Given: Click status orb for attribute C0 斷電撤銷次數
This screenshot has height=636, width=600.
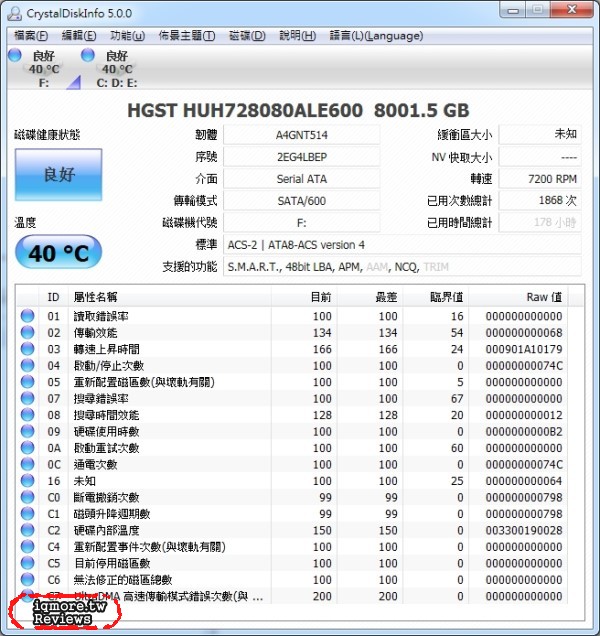Looking at the screenshot, I should point(28,497).
